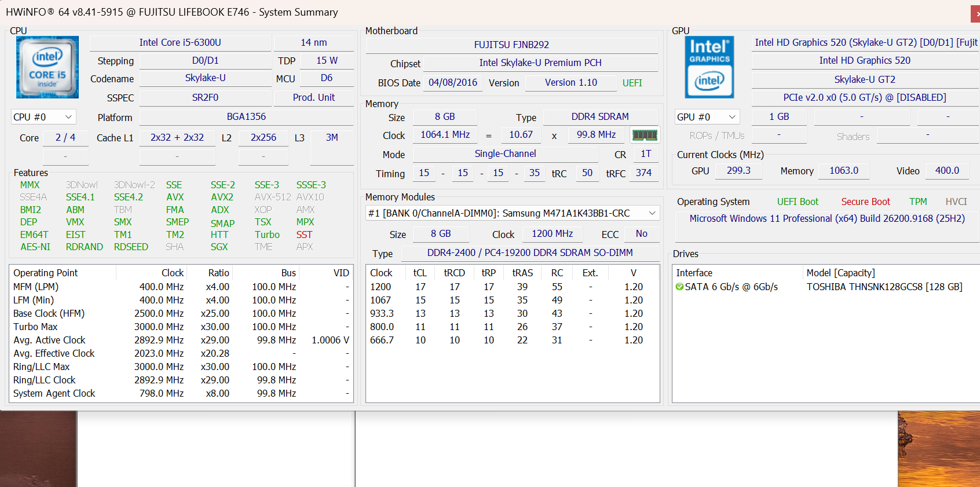Open the CPU #0 selector dropdown
Screen dimensions: 980x487
[x=43, y=117]
